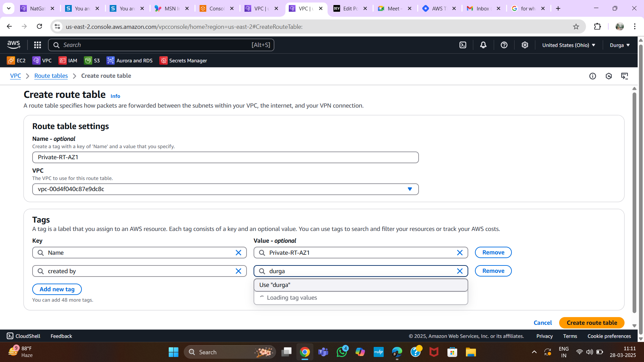Viewport: 644px width, 362px height.
Task: Open Feedback in the footer
Action: [61, 336]
